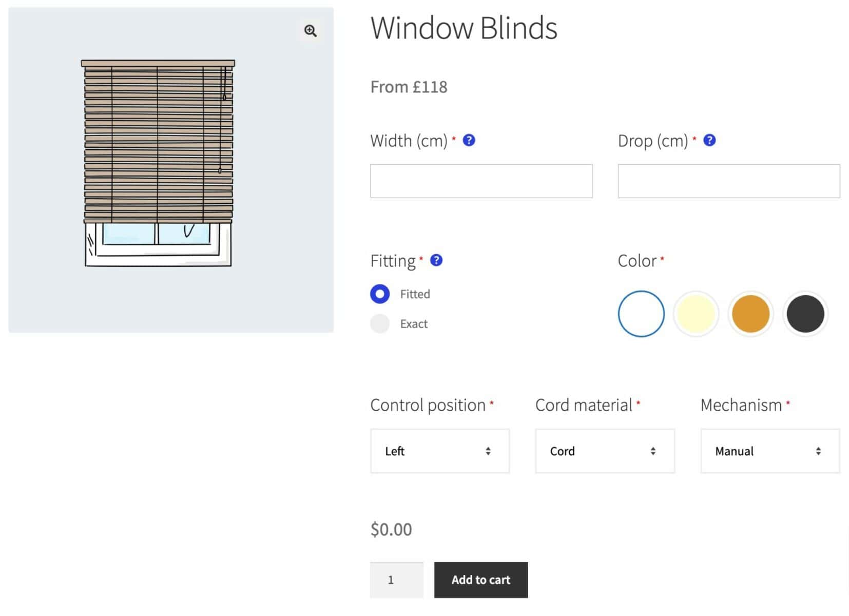Open the Fitting help tooltip icon
Screen dimensions: 849x616
[436, 260]
